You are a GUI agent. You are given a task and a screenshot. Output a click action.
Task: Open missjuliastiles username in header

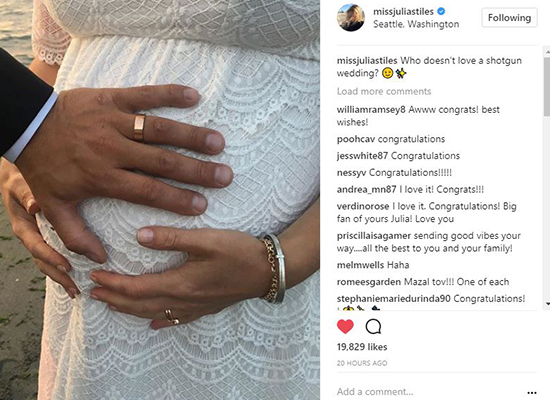point(403,12)
